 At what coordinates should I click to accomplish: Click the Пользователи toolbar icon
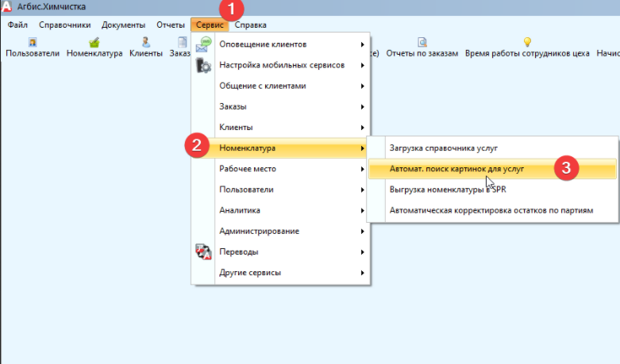33,42
